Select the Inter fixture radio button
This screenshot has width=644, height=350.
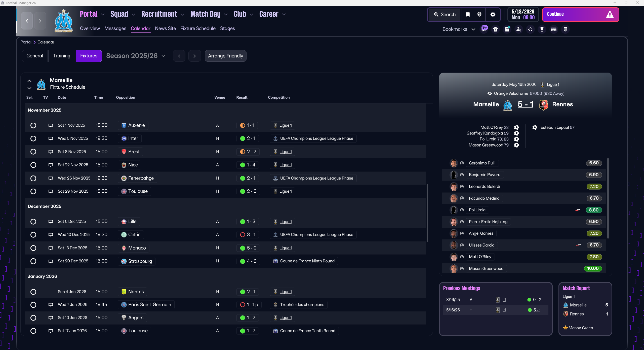[x=33, y=138]
